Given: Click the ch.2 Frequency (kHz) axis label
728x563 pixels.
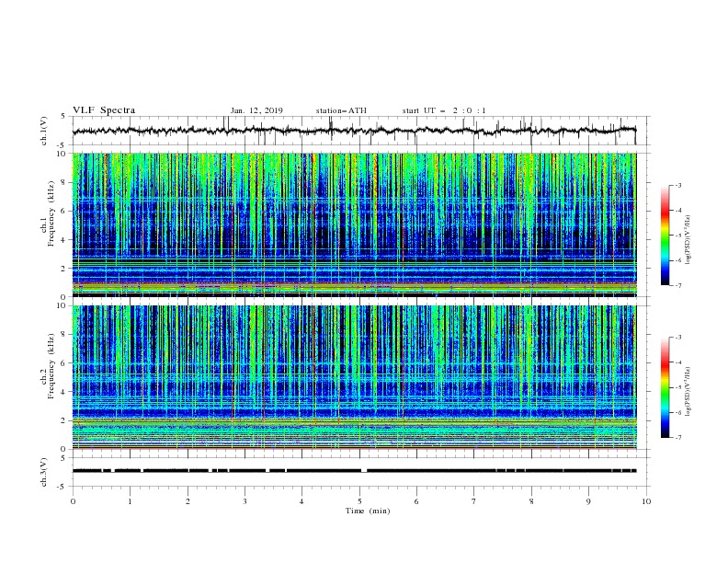Looking at the screenshot, I should tap(48, 366).
